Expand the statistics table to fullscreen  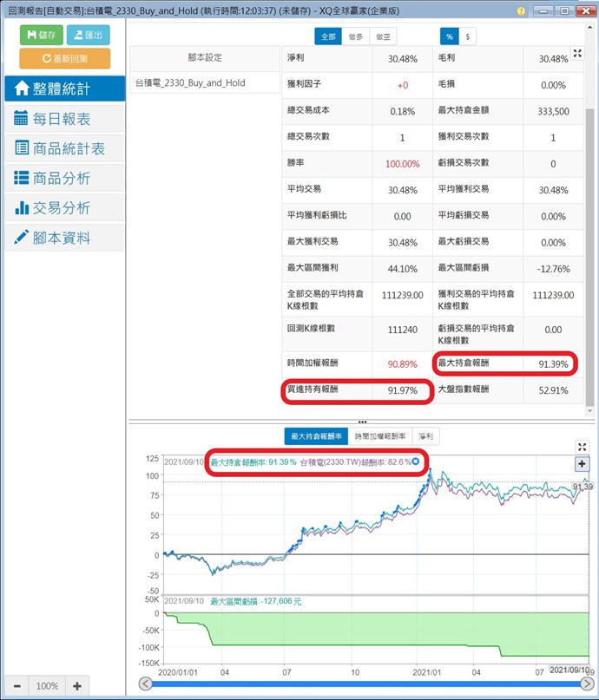point(577,54)
